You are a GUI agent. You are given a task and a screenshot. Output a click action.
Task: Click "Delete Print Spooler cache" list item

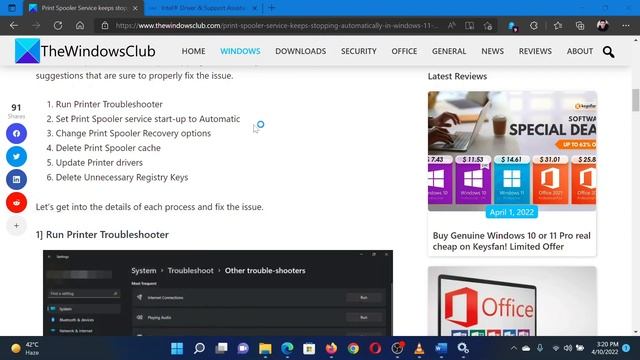(x=108, y=148)
